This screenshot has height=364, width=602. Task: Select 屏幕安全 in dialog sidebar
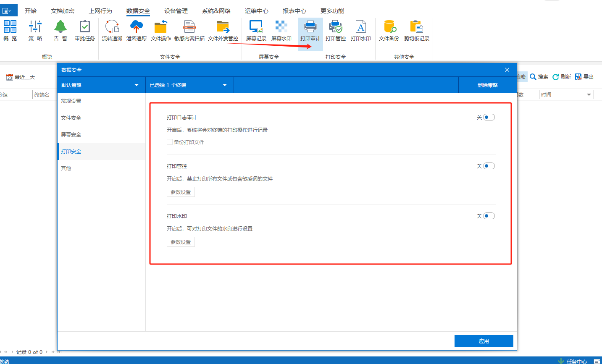point(101,135)
